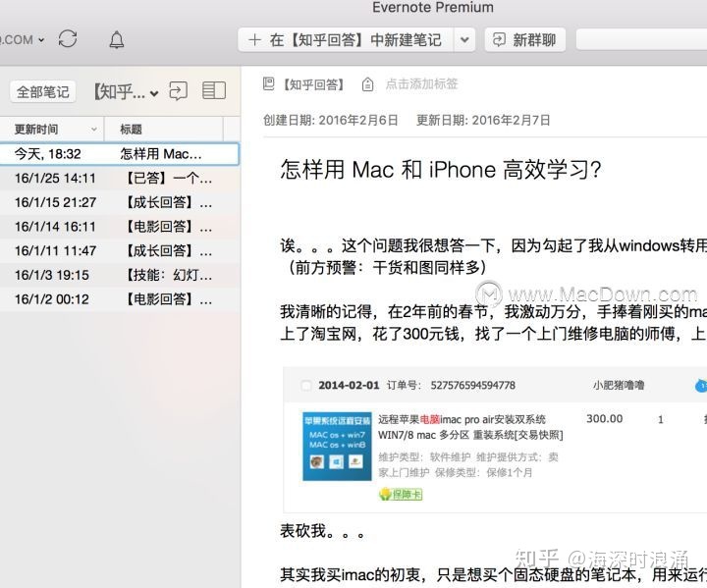Select the note dated 16/1/15 21:27
This screenshot has height=588, width=707.
click(120, 202)
